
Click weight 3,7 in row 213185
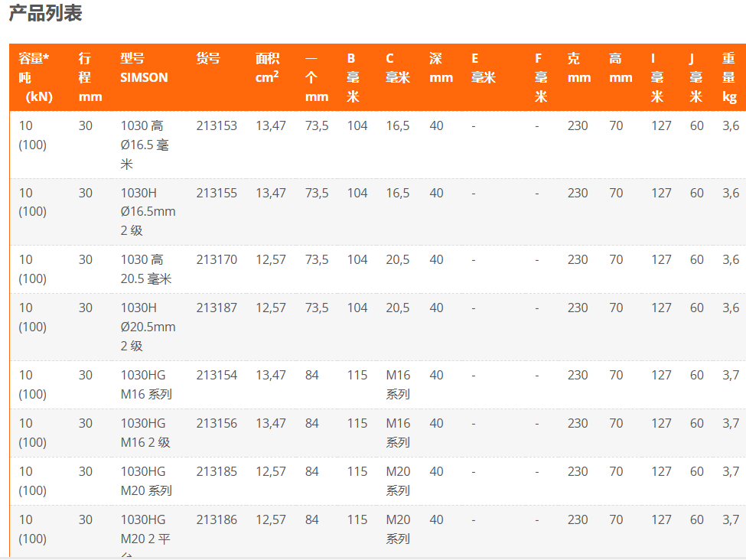click(x=731, y=471)
